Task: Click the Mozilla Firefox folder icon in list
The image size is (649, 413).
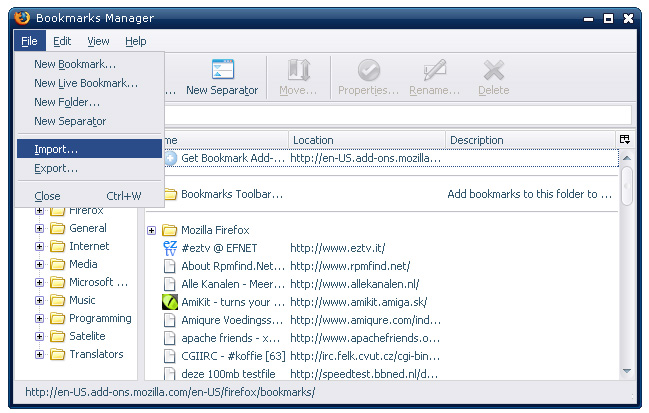Action: point(169,230)
